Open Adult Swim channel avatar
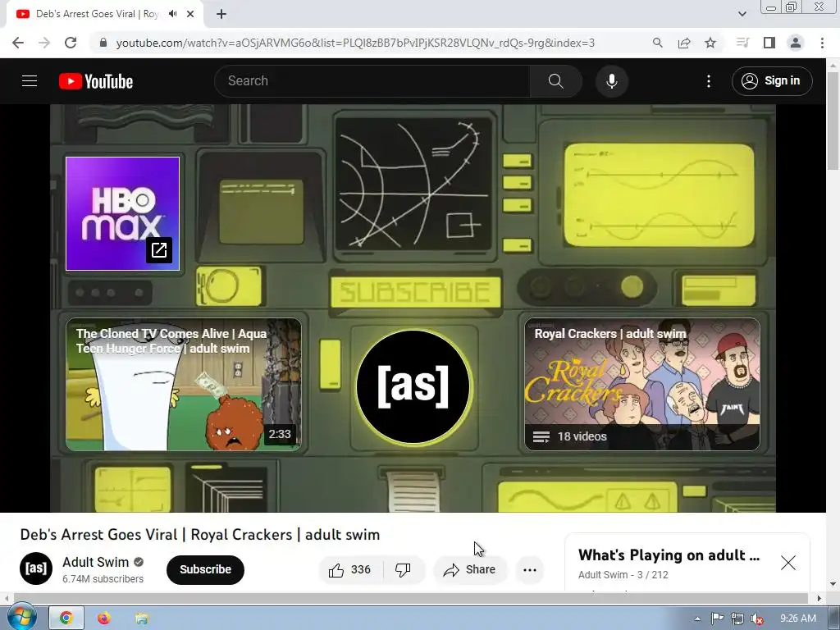 click(36, 568)
